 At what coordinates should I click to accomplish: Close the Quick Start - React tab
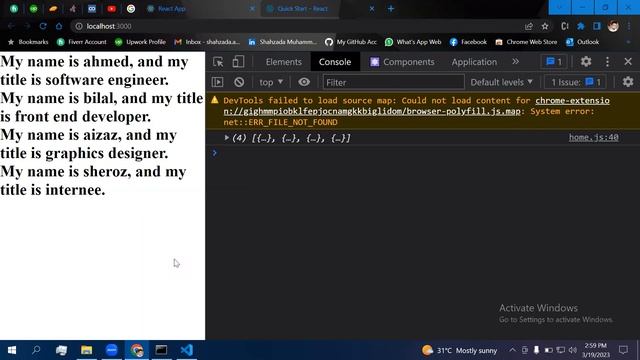tap(371, 9)
